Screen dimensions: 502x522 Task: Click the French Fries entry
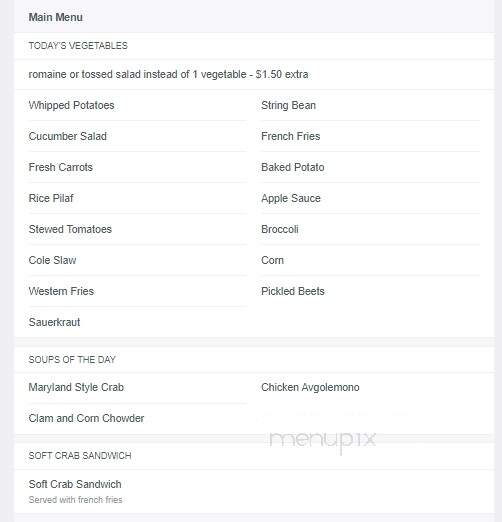click(291, 136)
